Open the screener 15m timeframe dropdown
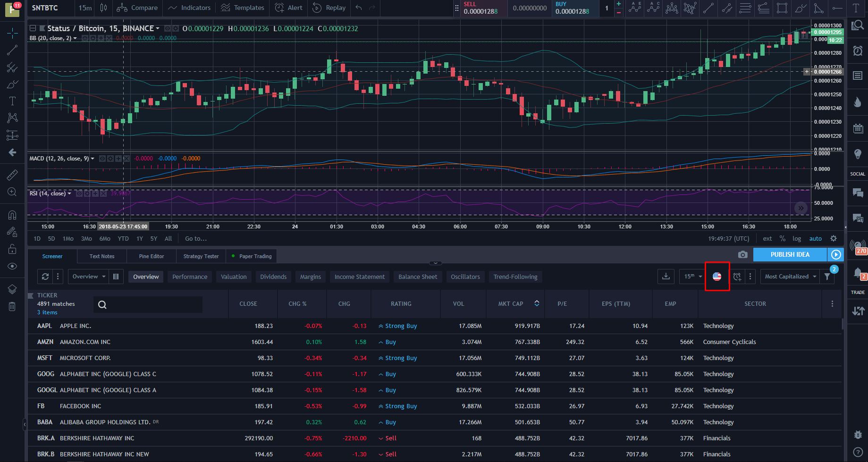Image resolution: width=868 pixels, height=462 pixels. click(693, 277)
